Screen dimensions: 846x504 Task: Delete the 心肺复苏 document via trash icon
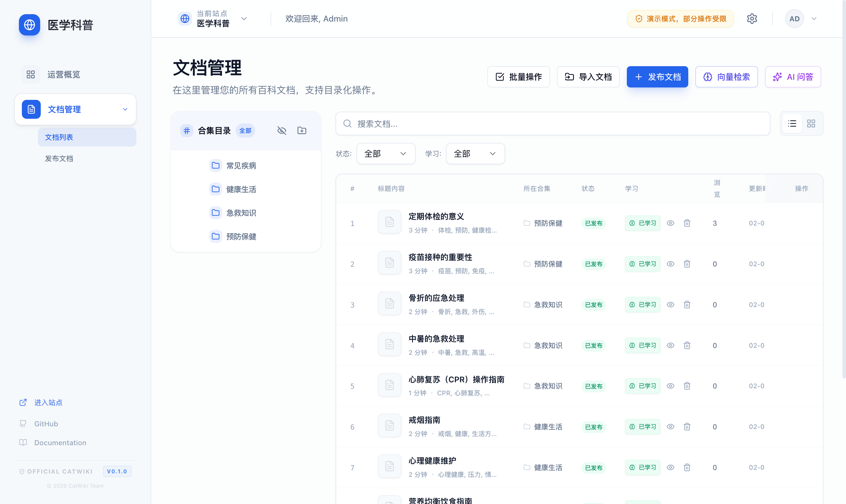[x=687, y=386]
